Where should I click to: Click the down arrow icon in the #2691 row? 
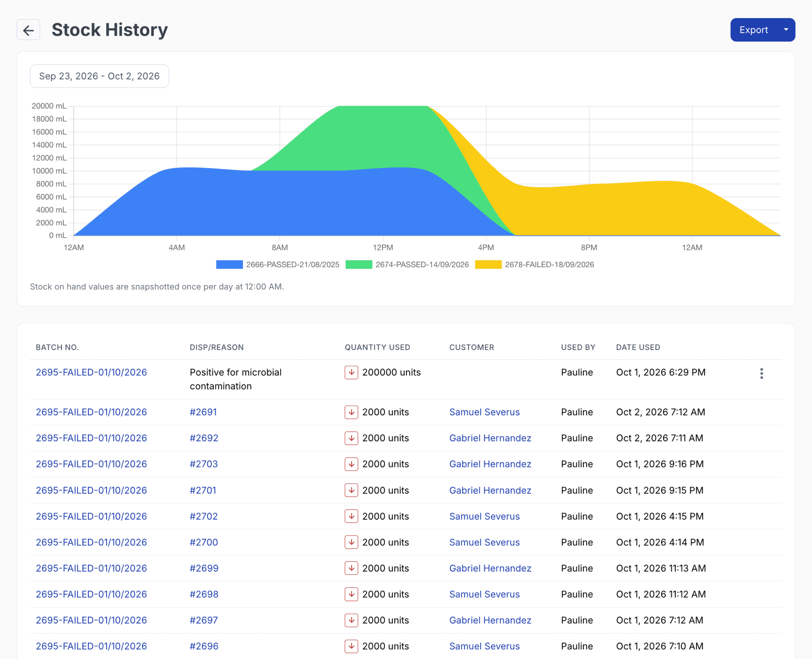point(351,412)
